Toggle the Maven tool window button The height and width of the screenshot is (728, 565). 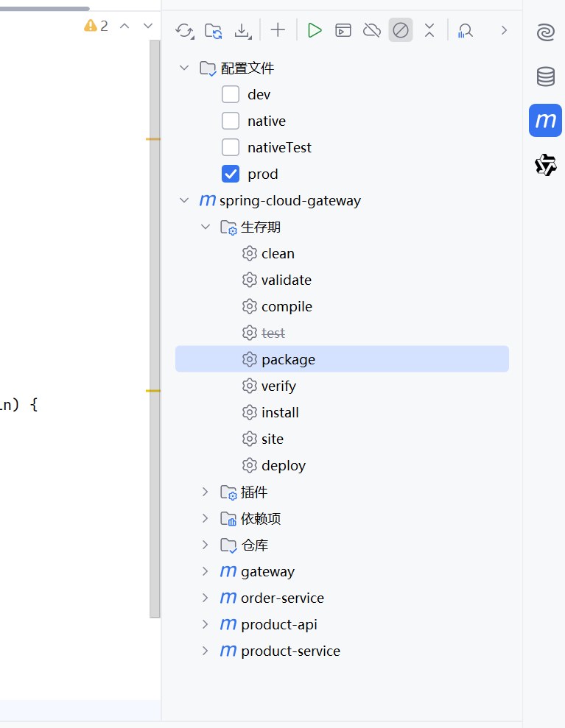(546, 120)
